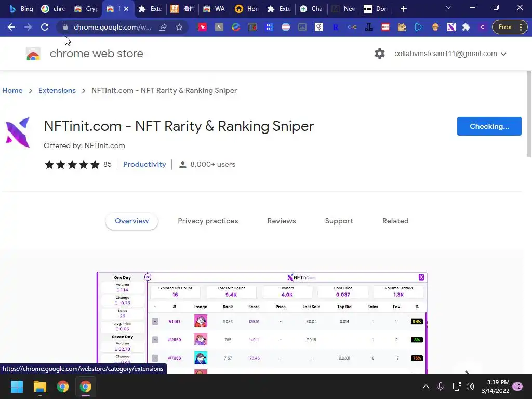Image resolution: width=532 pixels, height=399 pixels.
Task: Open the blue dotted grid extension icon
Action: pos(269,27)
